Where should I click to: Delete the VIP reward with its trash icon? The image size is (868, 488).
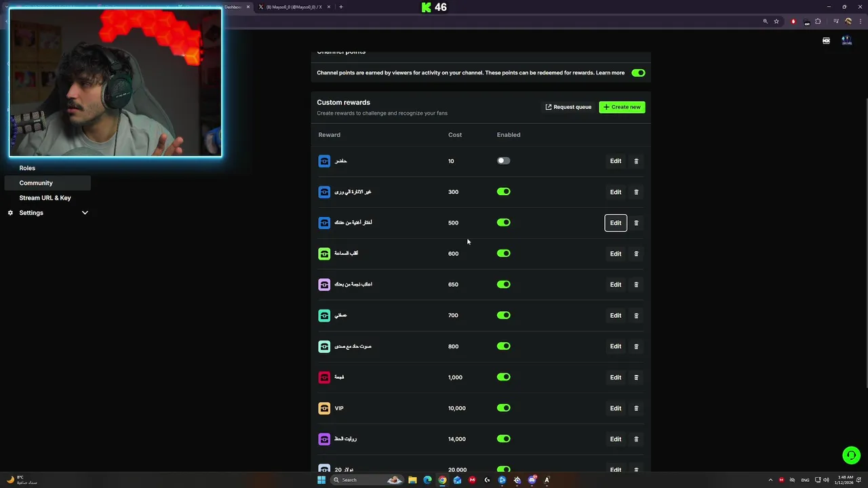click(636, 408)
